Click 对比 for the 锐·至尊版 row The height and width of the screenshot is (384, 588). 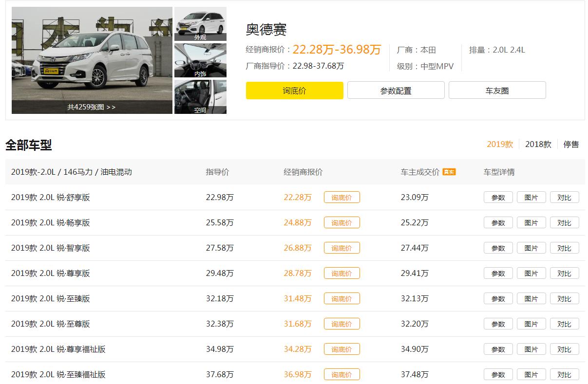click(x=564, y=324)
